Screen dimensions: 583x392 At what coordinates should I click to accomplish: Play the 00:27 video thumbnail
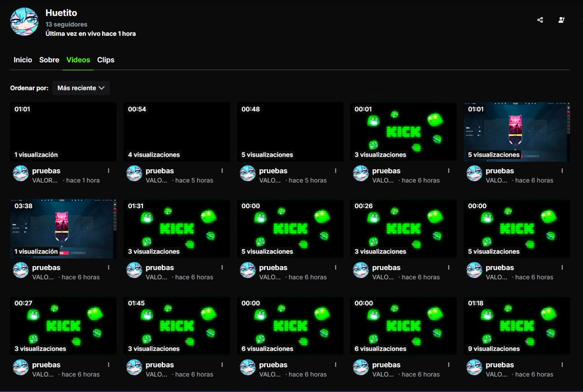(x=63, y=326)
